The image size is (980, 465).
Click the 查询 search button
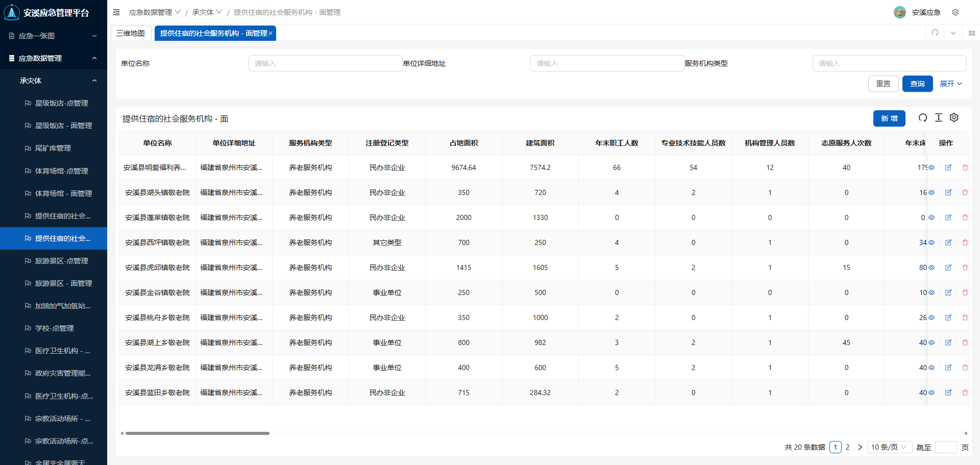click(x=917, y=84)
